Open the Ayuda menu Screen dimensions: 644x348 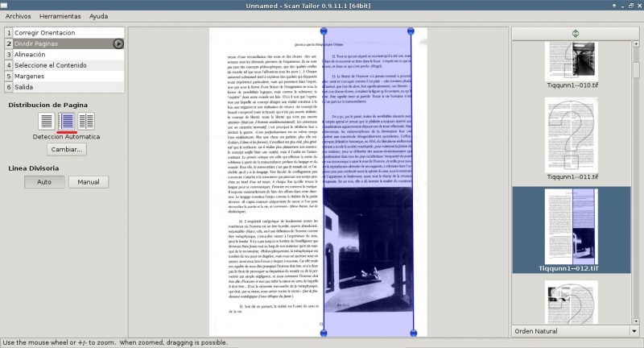tap(99, 16)
